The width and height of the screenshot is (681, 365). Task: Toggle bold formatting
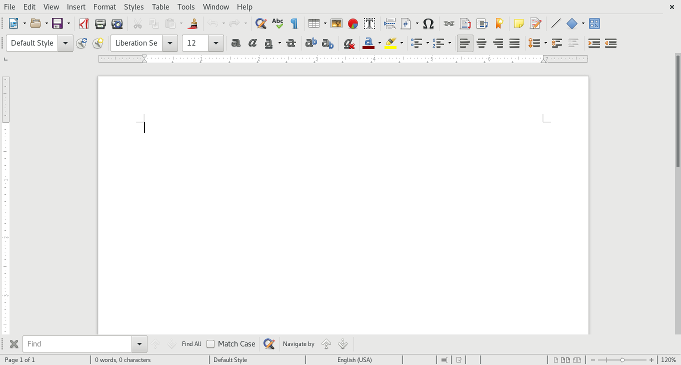(x=236, y=43)
